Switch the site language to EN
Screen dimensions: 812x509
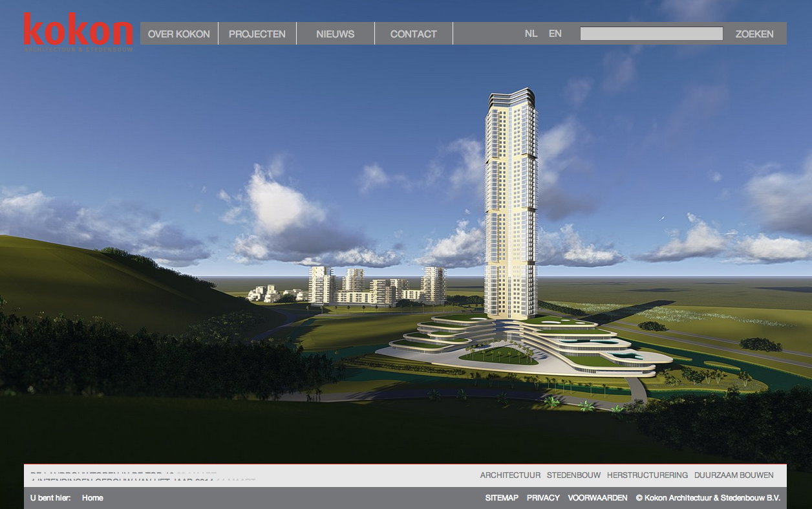pyautogui.click(x=555, y=34)
